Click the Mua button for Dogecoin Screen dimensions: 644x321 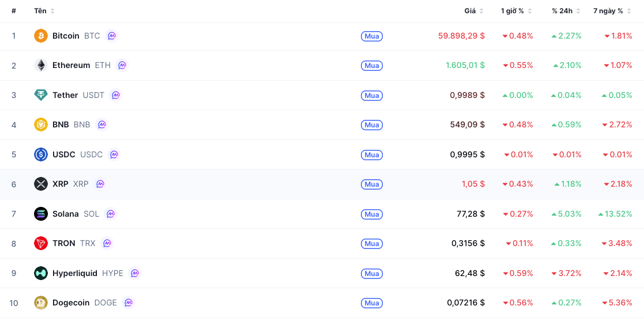click(372, 303)
